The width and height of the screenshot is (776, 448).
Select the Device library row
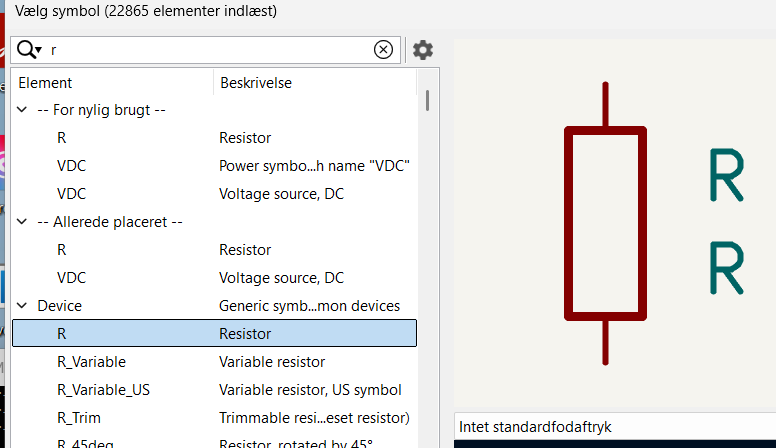tap(214, 305)
